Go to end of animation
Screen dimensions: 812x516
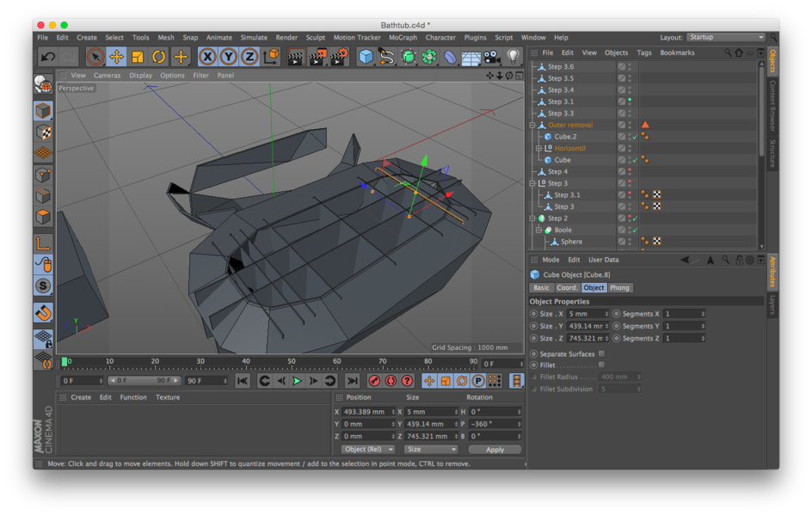coord(352,381)
